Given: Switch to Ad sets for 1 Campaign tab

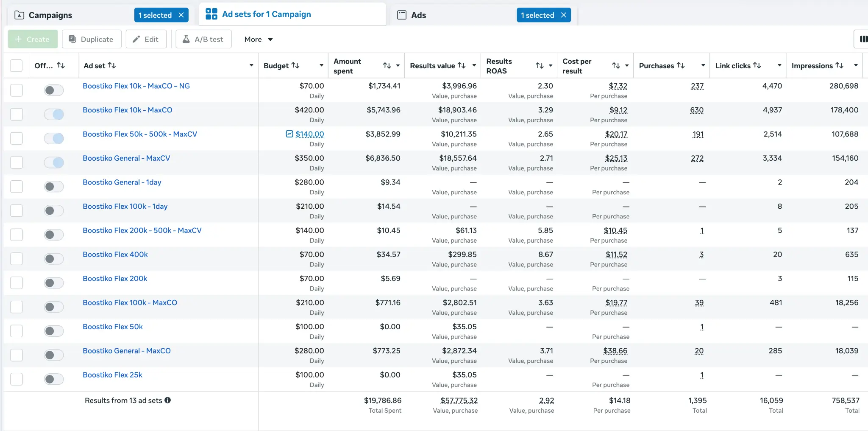Looking at the screenshot, I should (x=267, y=14).
